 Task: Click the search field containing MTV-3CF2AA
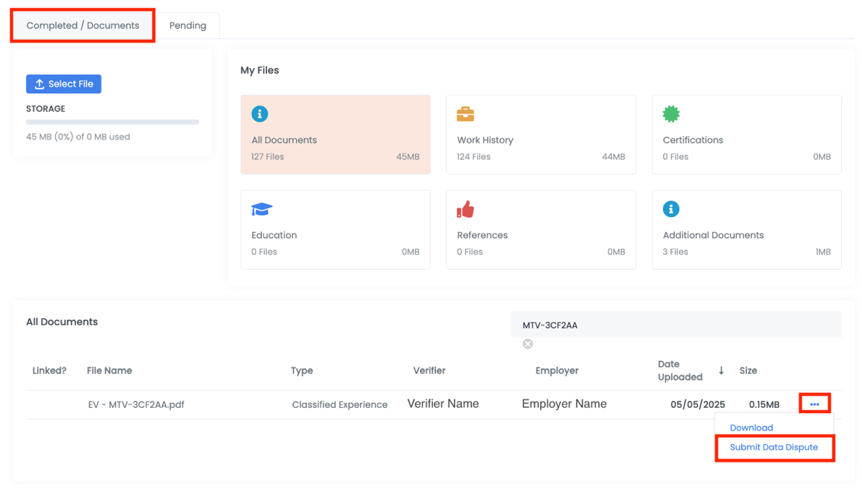point(675,325)
